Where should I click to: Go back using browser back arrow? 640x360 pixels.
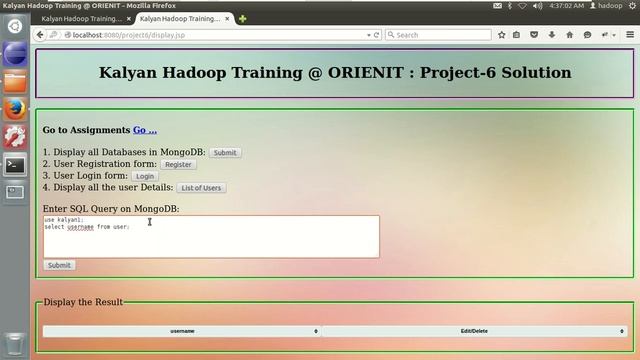coord(40,35)
